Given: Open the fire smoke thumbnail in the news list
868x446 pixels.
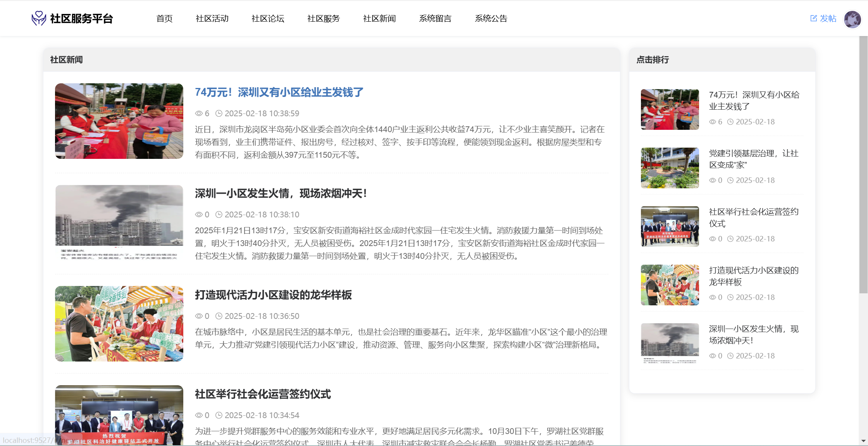Looking at the screenshot, I should (119, 222).
